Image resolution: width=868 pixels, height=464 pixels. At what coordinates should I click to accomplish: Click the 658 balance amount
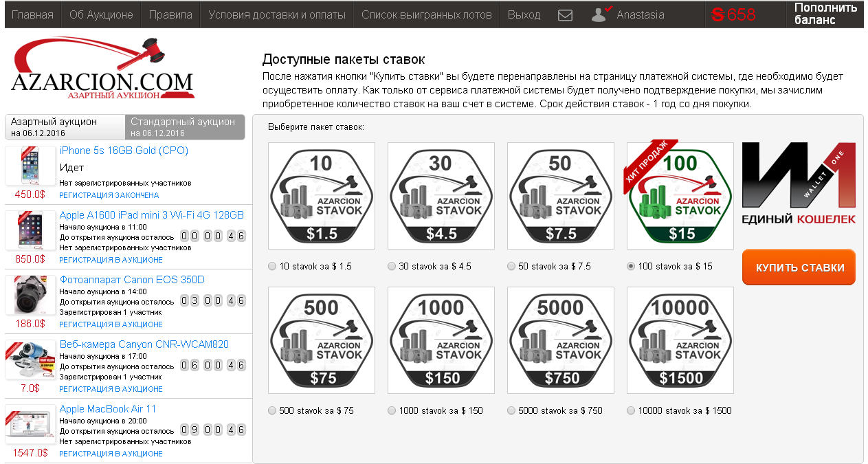pos(742,14)
